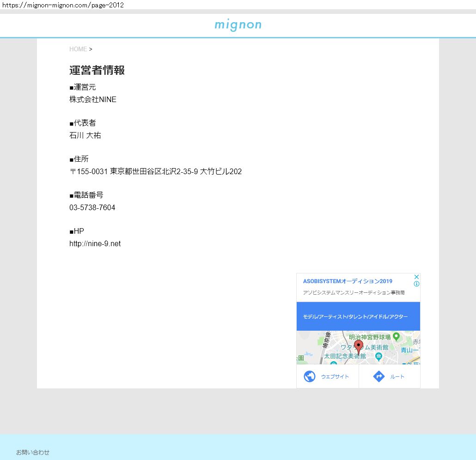Click the globe icon beside ウェブサイト
Screen dimensions: 476x460
[309, 376]
